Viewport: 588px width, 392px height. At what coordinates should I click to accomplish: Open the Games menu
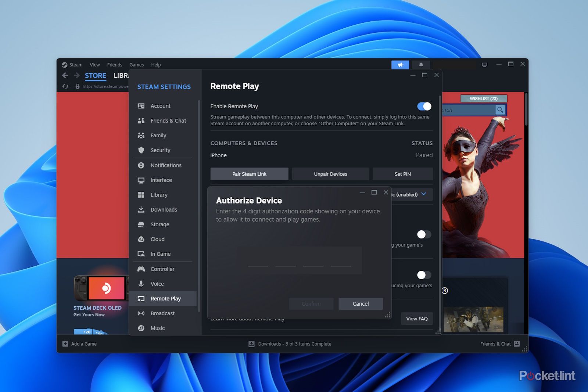click(136, 65)
